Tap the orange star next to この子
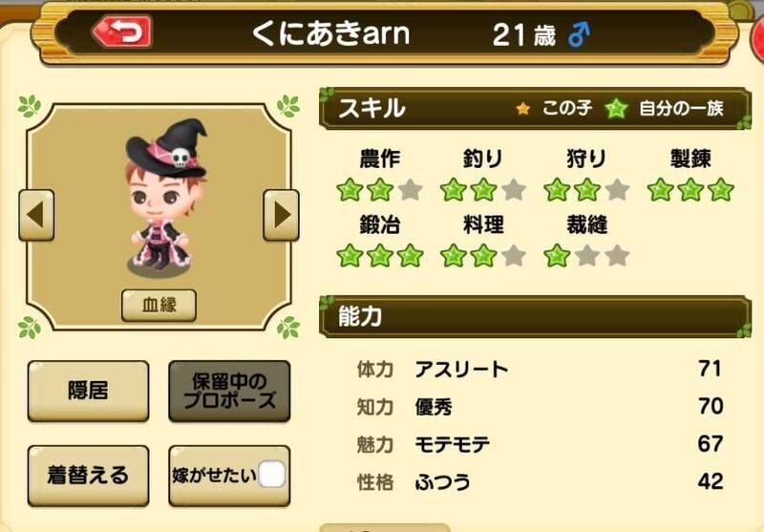 (x=523, y=108)
